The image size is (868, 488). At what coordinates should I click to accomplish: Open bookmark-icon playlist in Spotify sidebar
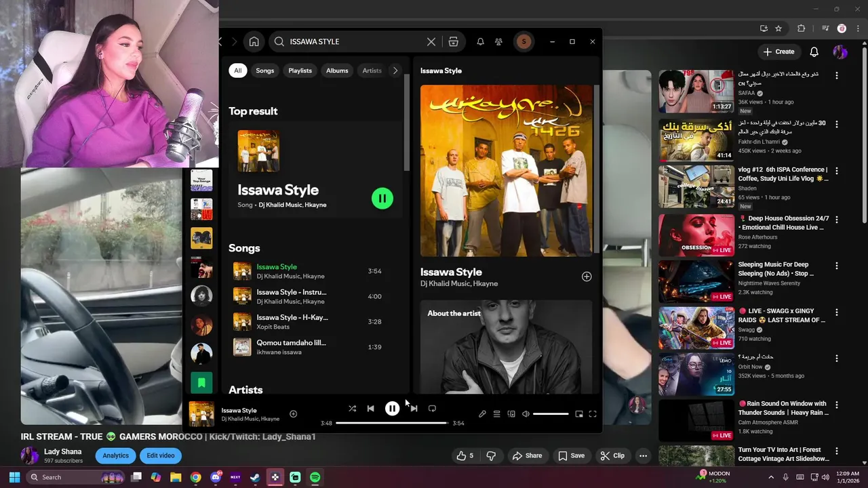click(x=201, y=383)
